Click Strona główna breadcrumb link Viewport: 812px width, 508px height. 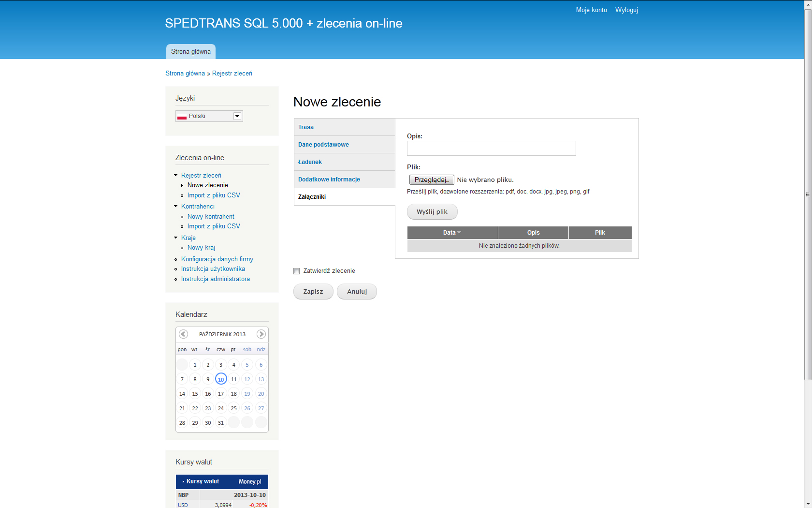coord(185,74)
